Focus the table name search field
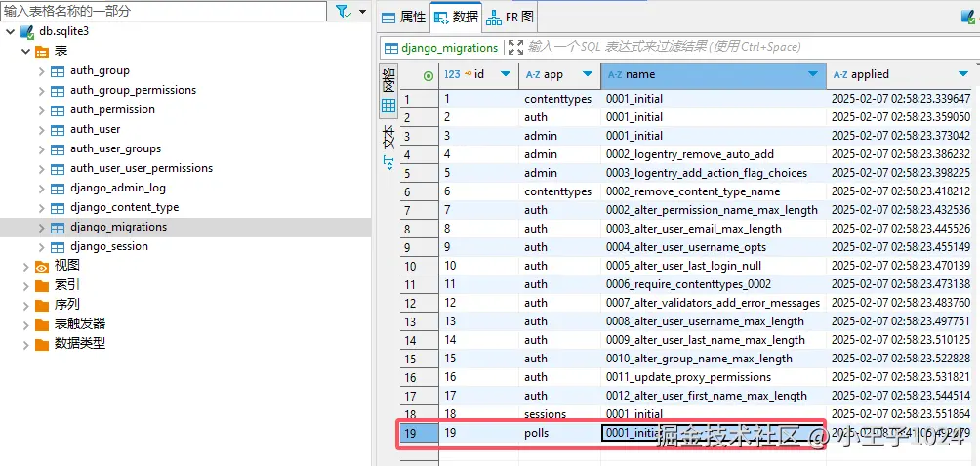The image size is (980, 466). 164,12
